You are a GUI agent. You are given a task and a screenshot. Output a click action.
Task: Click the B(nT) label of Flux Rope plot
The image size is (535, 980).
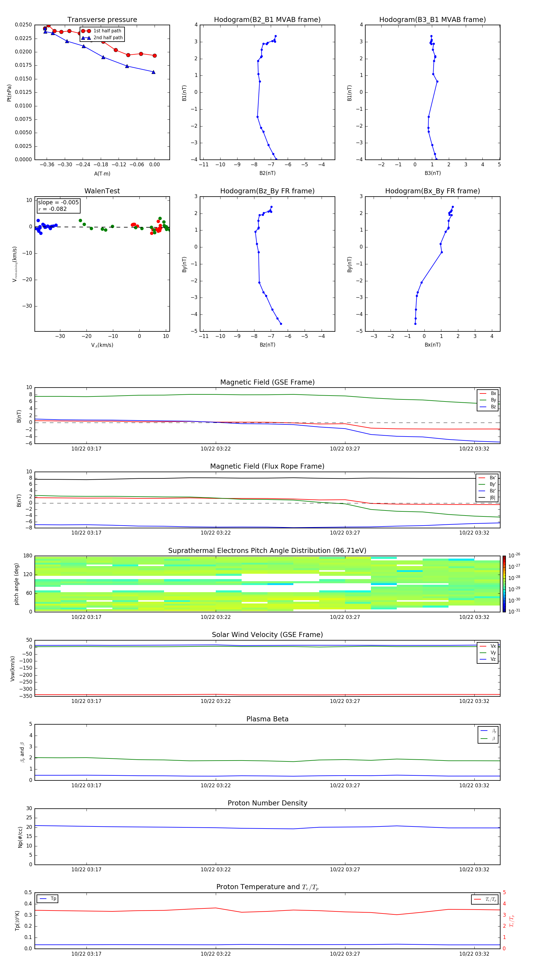19,500
